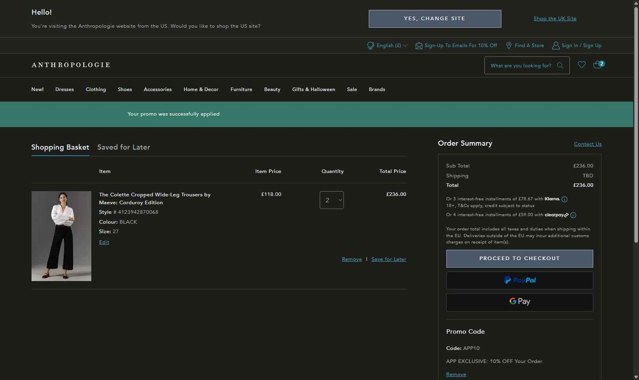Open the Accessories menu
The width and height of the screenshot is (639, 380).
pyautogui.click(x=158, y=89)
